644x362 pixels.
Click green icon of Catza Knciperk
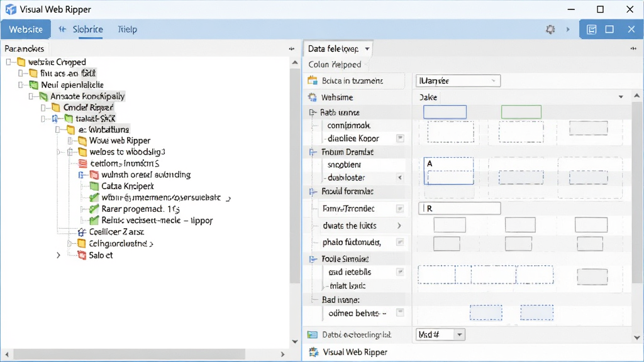click(94, 186)
